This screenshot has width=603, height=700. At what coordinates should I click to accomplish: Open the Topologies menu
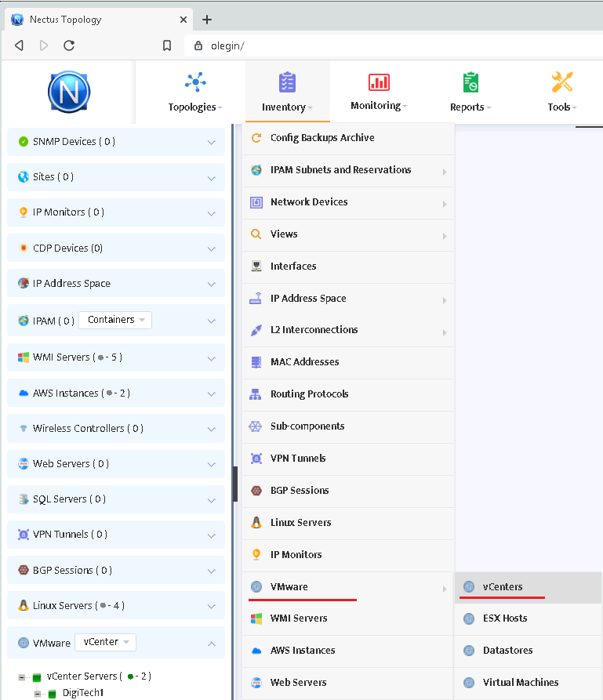(x=195, y=92)
